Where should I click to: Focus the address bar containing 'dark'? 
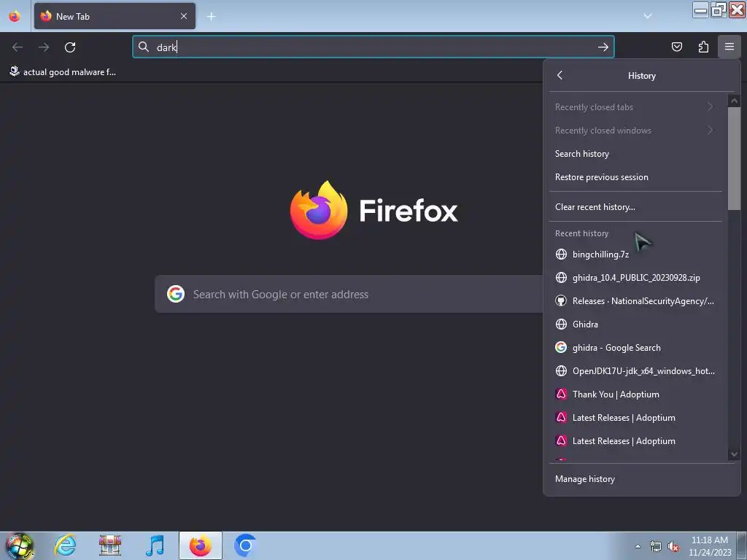(x=373, y=47)
